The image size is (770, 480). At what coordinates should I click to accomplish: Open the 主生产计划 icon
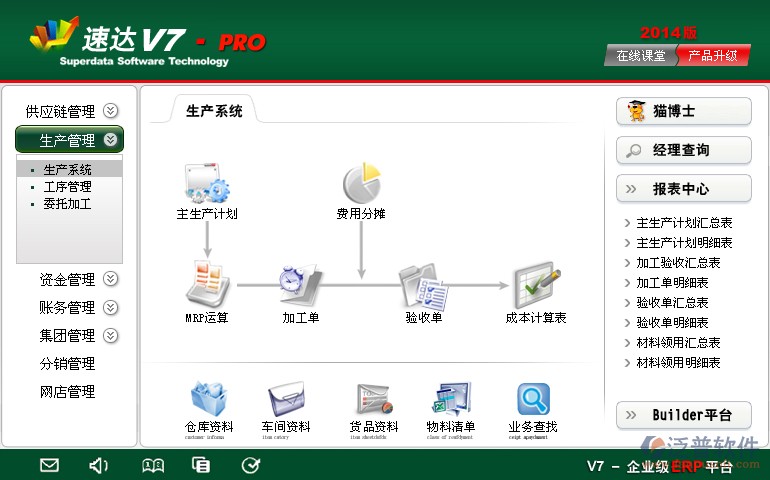point(207,184)
